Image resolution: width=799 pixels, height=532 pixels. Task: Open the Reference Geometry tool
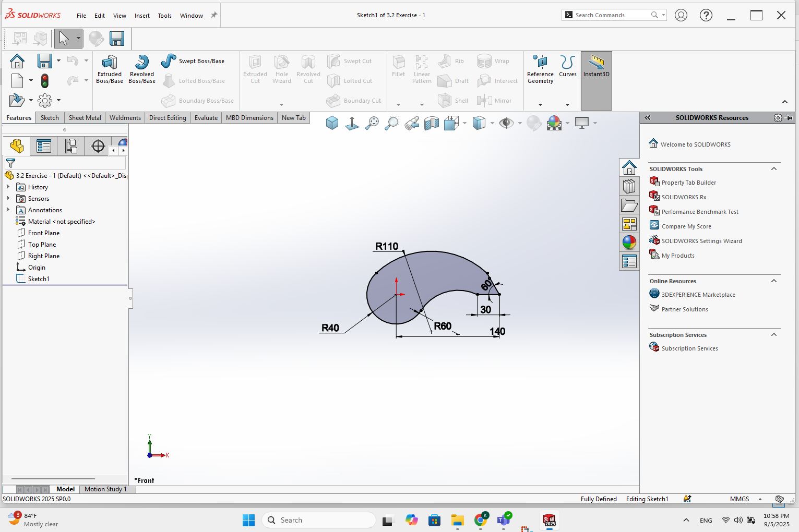(x=540, y=69)
